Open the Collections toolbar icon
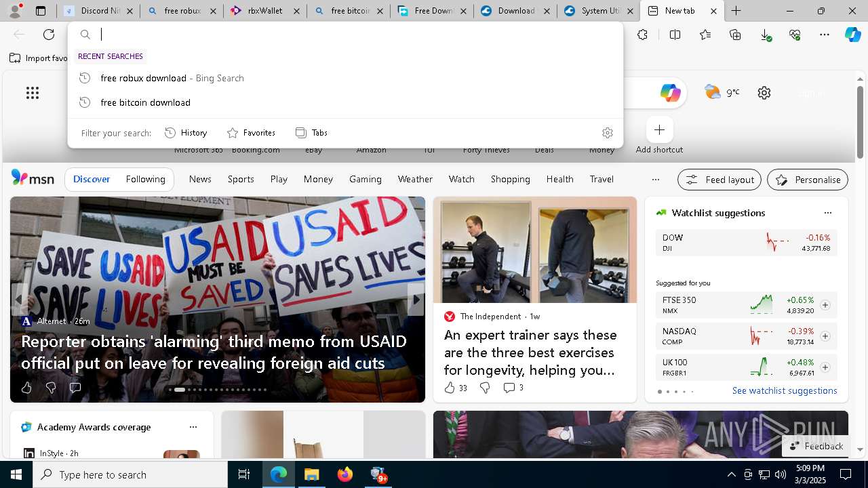This screenshot has height=488, width=868. [735, 35]
